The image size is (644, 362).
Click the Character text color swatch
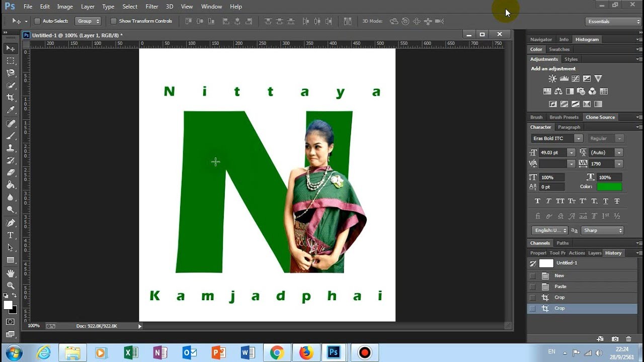(x=609, y=187)
